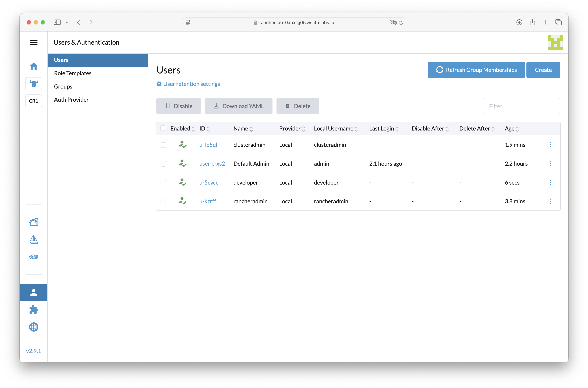
Task: Open the CR1 cluster shortcut
Action: [34, 101]
